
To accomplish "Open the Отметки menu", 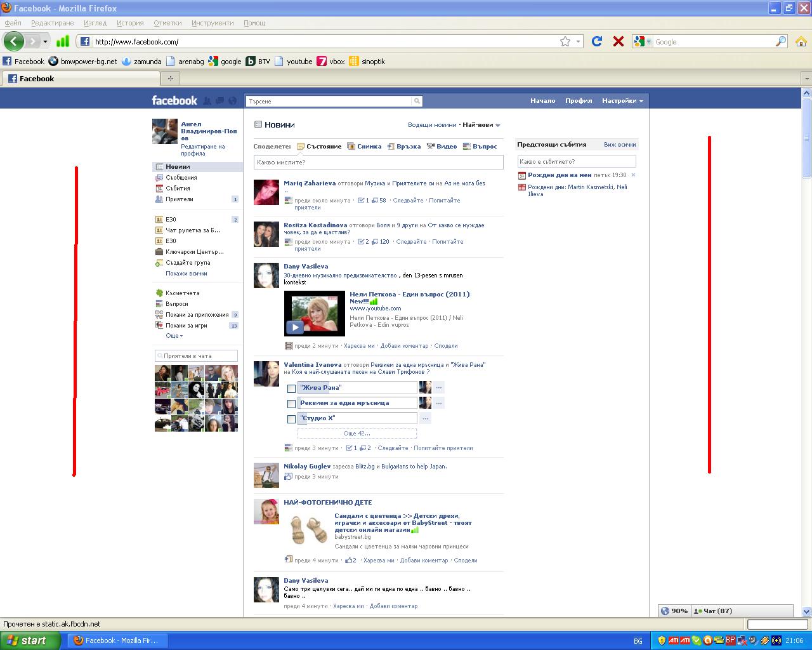I will tap(167, 23).
